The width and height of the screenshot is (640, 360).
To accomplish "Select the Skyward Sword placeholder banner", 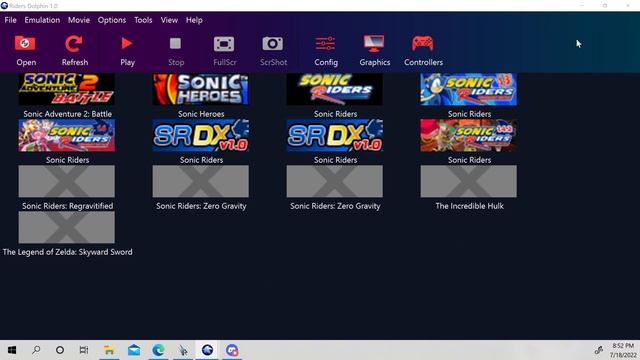I will tap(67, 227).
